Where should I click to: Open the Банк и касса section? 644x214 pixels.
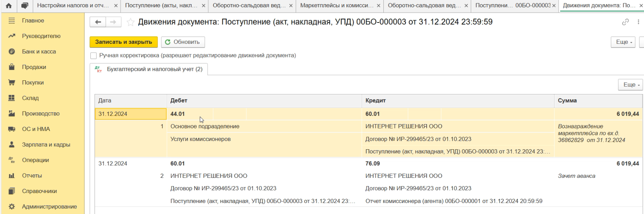tap(39, 51)
